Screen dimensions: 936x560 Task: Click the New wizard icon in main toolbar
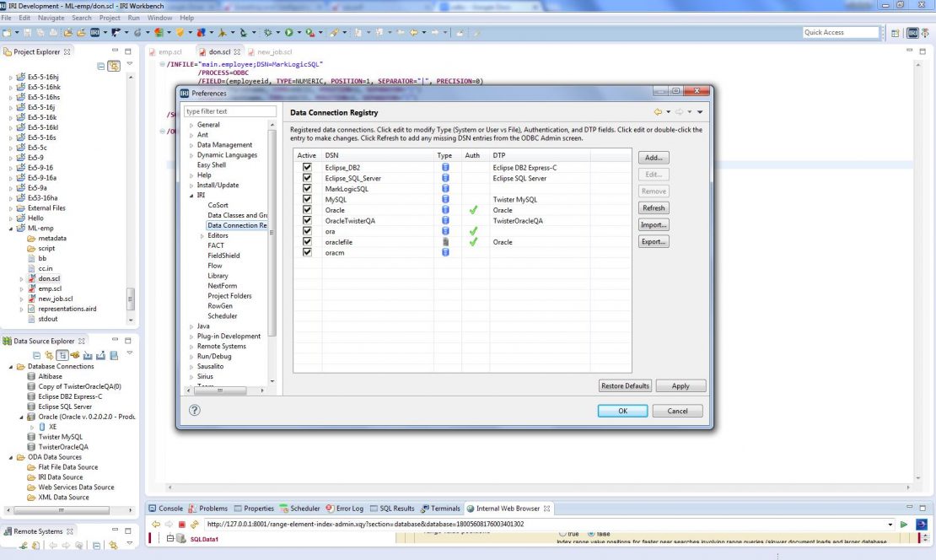[7, 32]
